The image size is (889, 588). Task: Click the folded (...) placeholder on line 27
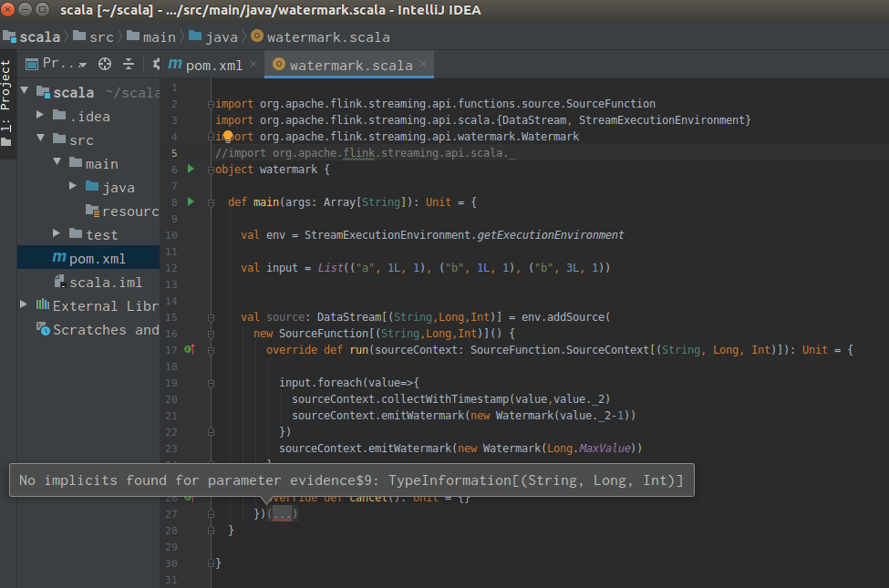(283, 514)
